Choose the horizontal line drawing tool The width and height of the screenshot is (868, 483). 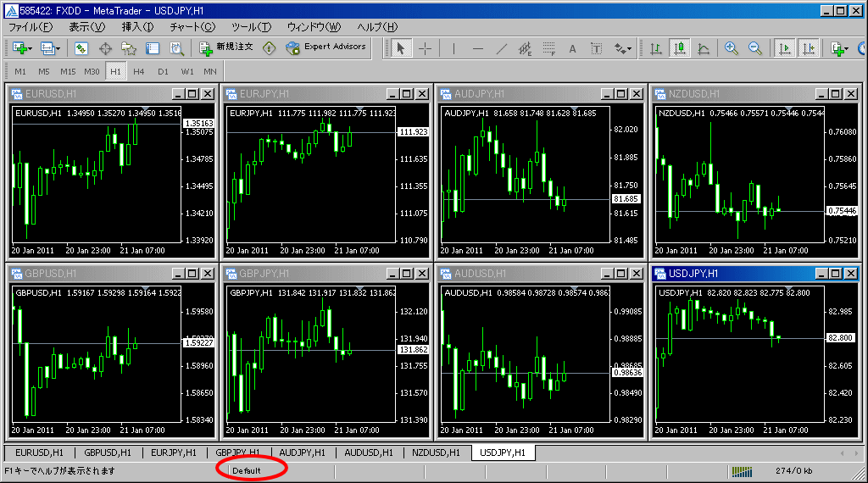click(x=478, y=48)
